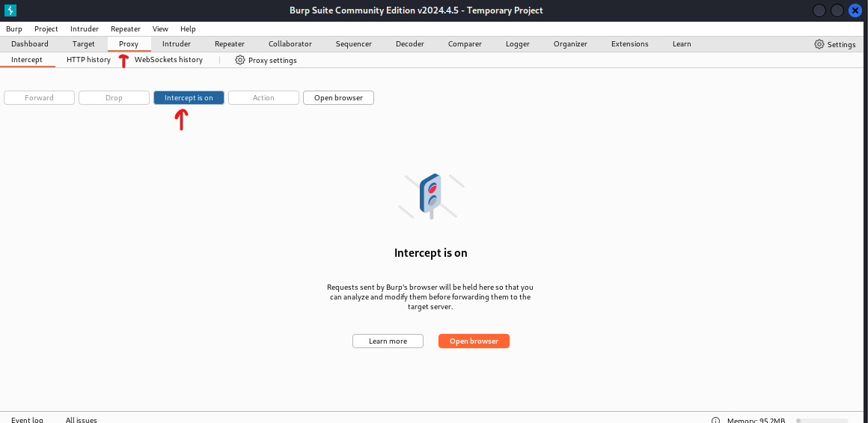Select the Intercept sub-tab
Viewport: 868px width, 423px height.
pos(27,60)
